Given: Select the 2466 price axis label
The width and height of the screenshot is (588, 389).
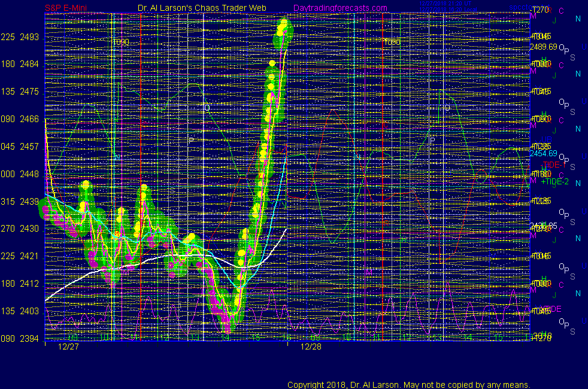Looking at the screenshot, I should 29,119.
